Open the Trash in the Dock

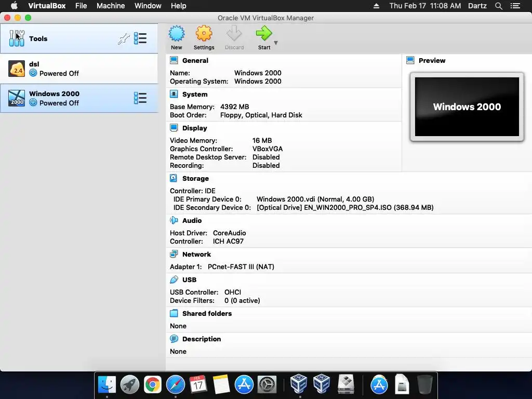[424, 385]
